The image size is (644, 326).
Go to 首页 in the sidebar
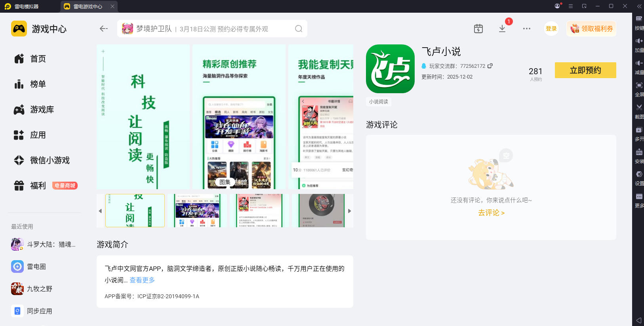[30, 59]
